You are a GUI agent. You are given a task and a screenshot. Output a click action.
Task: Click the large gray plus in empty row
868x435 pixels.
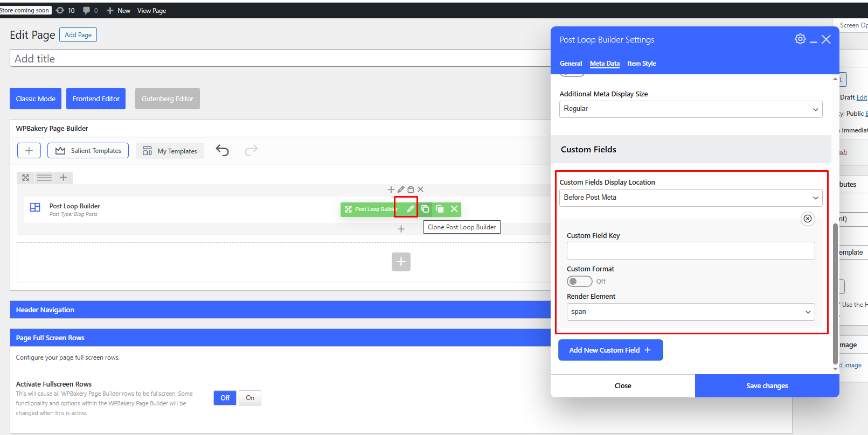pyautogui.click(x=401, y=262)
